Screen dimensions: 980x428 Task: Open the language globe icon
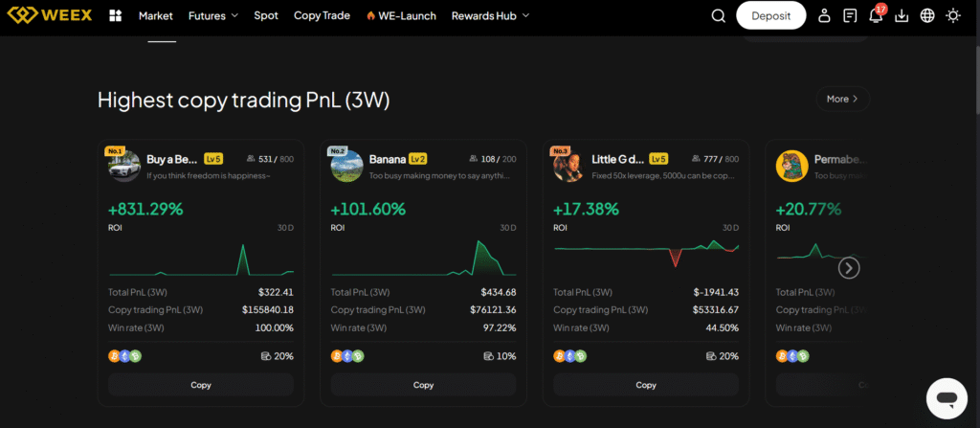[927, 15]
